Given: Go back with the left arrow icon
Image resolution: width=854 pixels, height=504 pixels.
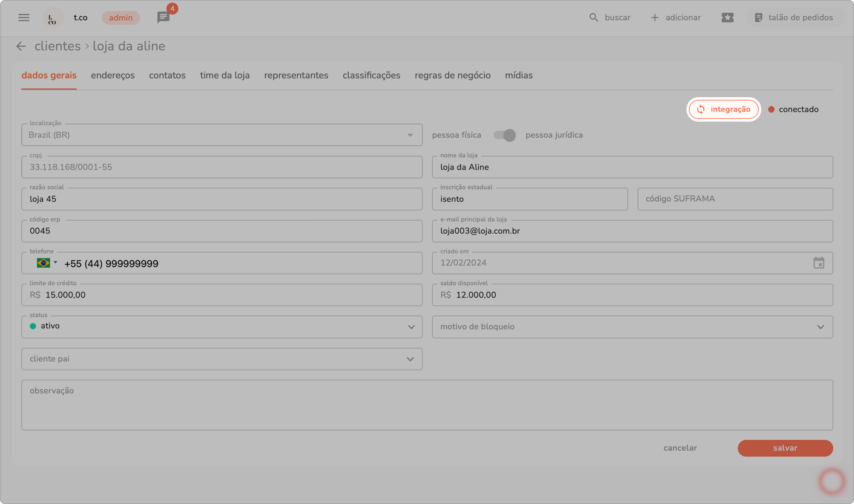Looking at the screenshot, I should (21, 46).
